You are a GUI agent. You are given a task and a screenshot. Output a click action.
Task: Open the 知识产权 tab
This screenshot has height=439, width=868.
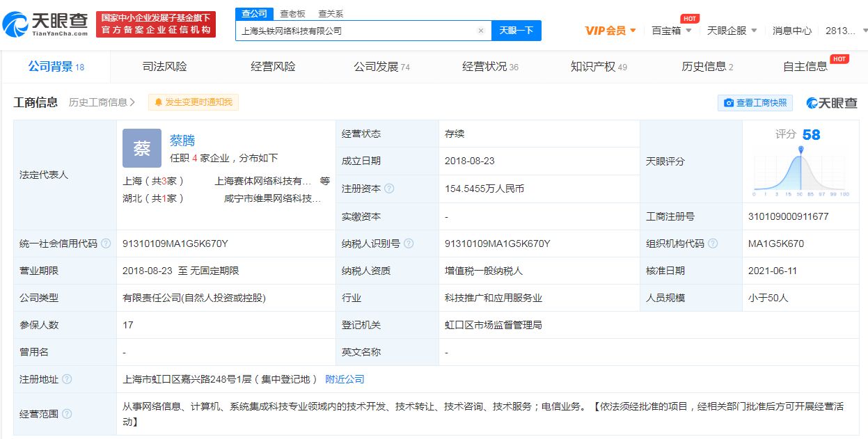pos(599,67)
